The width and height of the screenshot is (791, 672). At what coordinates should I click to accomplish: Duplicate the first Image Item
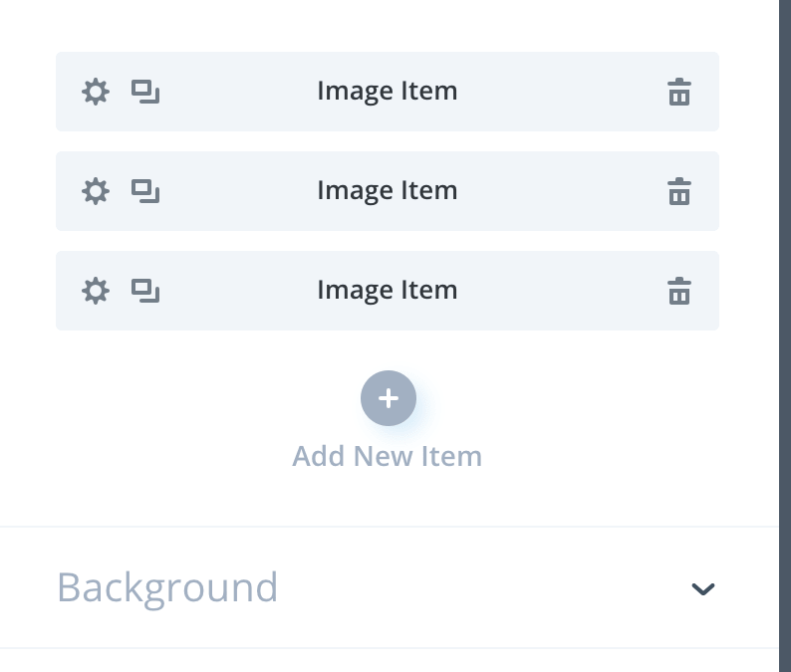(x=145, y=93)
